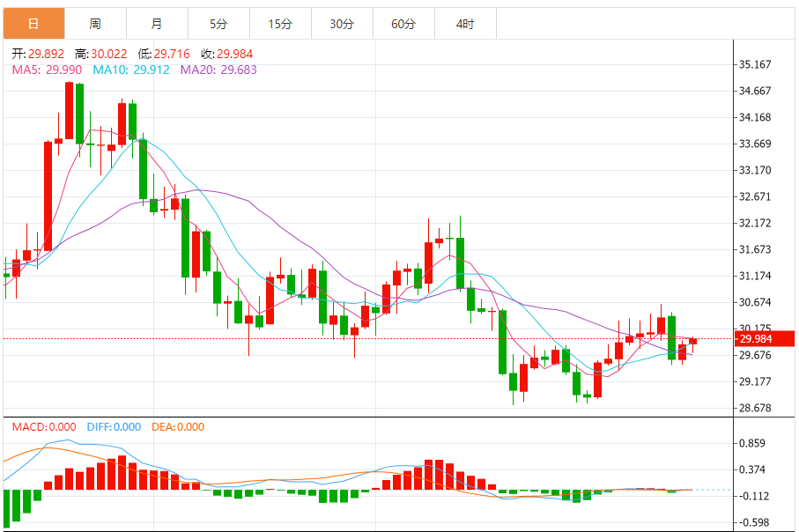This screenshot has width=799, height=532.
Task: Click the -0.598 MACD axis label
Action: click(754, 523)
